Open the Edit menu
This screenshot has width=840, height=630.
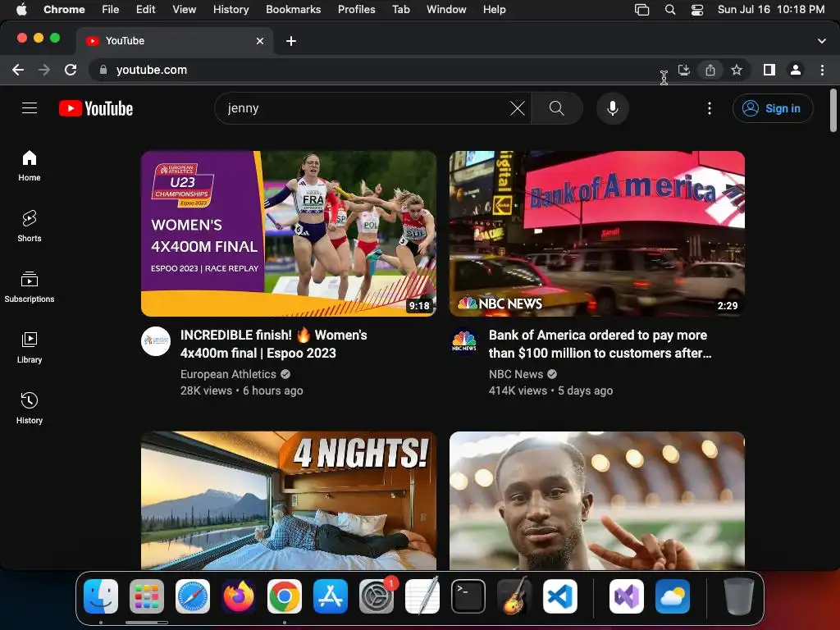[145, 9]
